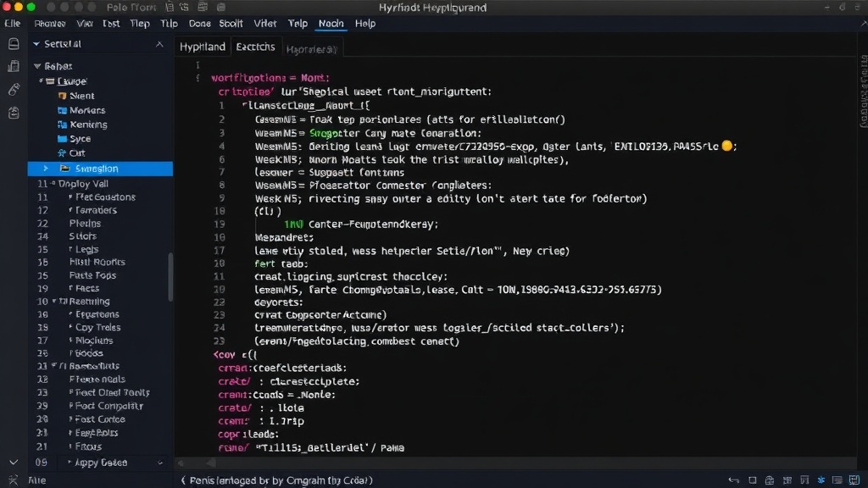The width and height of the screenshot is (868, 488).
Task: Select the Appy Getes row
Action: coord(100,463)
